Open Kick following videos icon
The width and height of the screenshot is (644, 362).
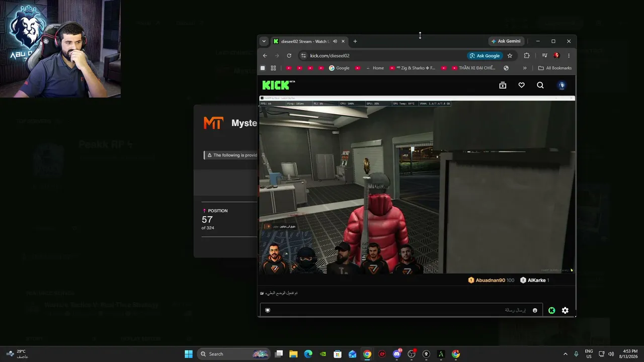click(x=503, y=85)
